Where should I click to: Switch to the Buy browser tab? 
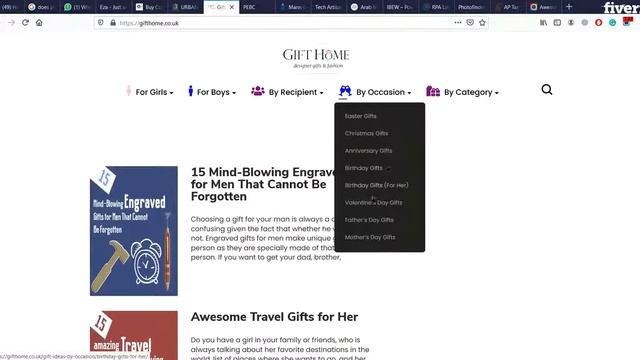click(149, 7)
